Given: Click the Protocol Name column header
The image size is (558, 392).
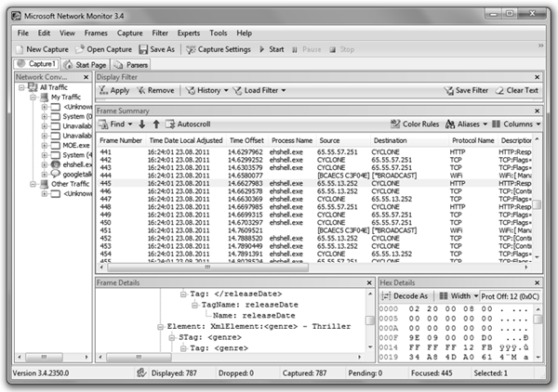Looking at the screenshot, I should [x=473, y=141].
